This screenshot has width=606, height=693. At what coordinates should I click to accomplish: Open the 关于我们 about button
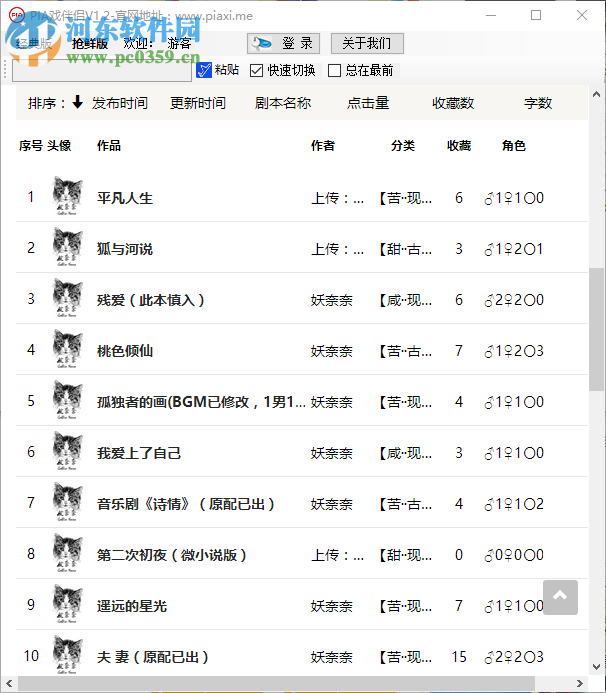point(367,43)
